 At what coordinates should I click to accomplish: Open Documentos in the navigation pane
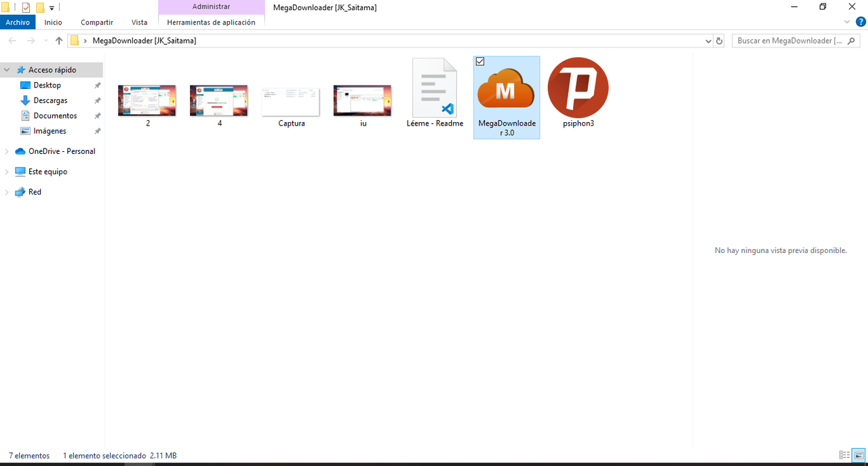(x=56, y=116)
